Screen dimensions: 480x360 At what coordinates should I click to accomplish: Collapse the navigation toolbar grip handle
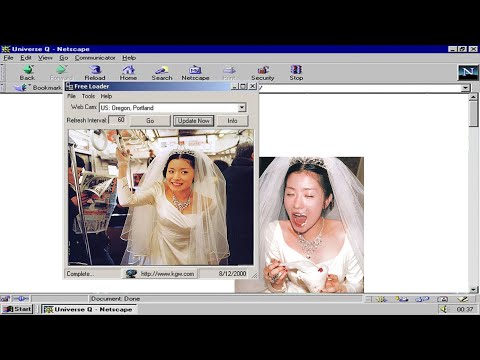pos(3,73)
